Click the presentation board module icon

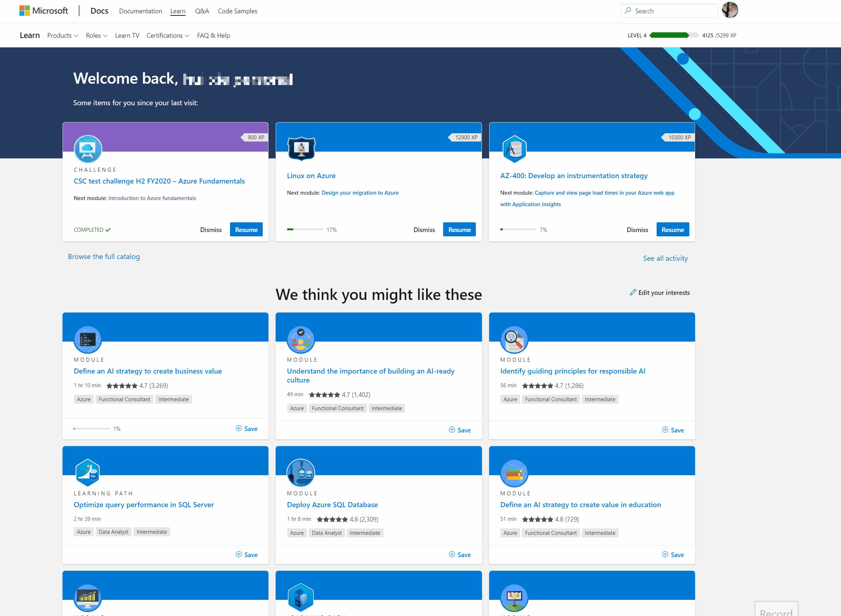[x=514, y=598]
